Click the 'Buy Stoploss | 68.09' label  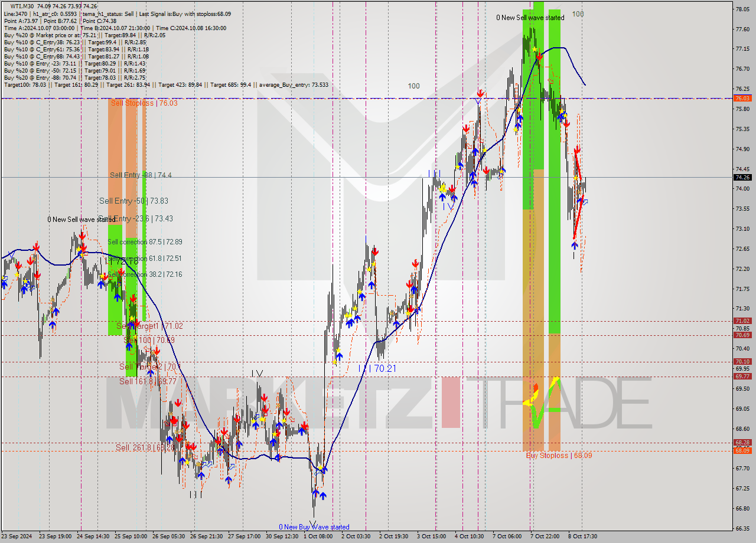click(559, 455)
